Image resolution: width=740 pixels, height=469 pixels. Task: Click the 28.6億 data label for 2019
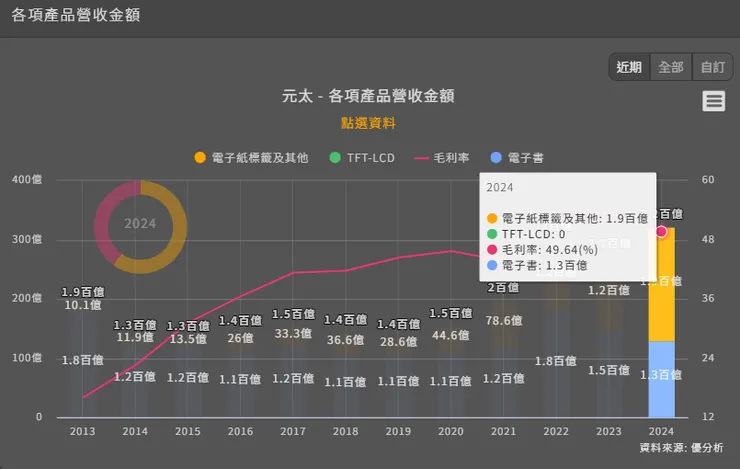coord(398,341)
